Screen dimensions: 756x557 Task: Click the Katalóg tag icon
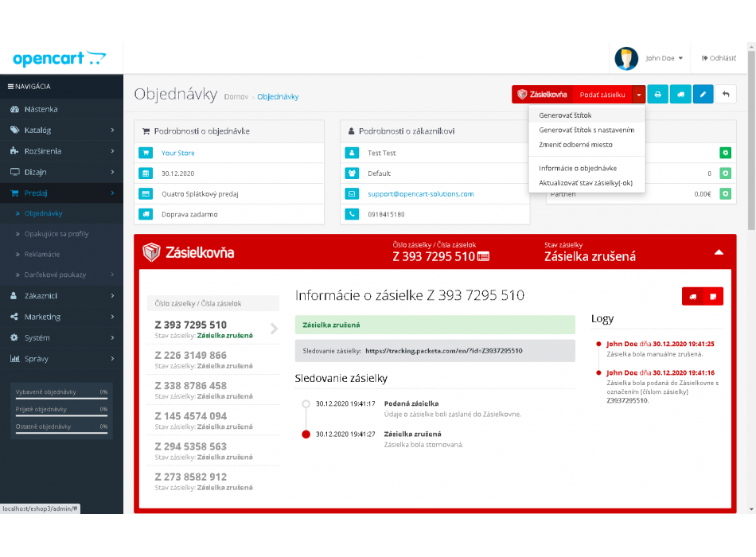14,130
